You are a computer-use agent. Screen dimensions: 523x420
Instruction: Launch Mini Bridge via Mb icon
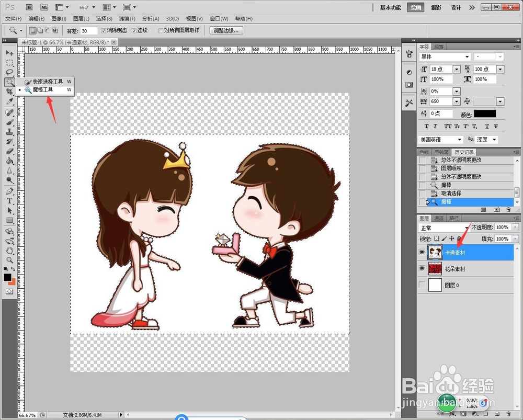click(x=44, y=7)
